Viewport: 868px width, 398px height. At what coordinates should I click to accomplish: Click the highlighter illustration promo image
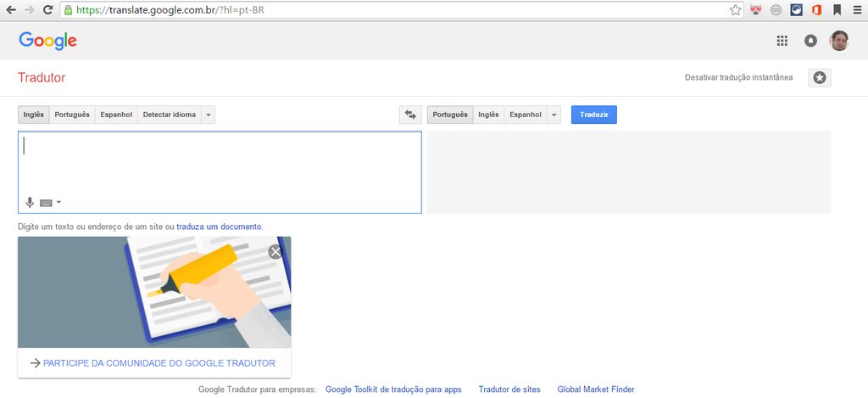coord(154,292)
